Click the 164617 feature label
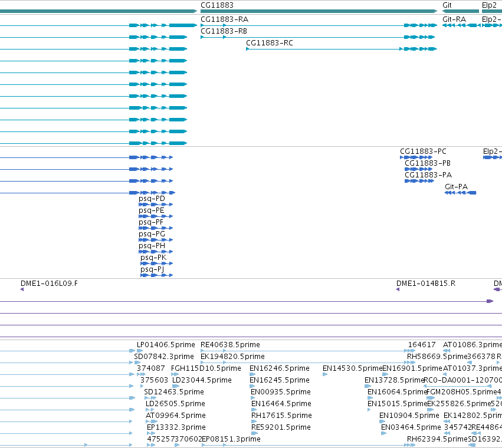 pyautogui.click(x=422, y=345)
